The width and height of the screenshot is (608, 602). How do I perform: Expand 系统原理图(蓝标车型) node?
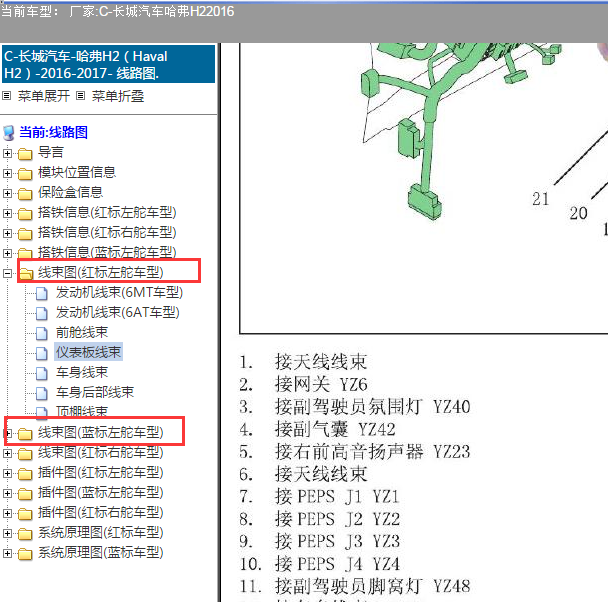[7, 553]
